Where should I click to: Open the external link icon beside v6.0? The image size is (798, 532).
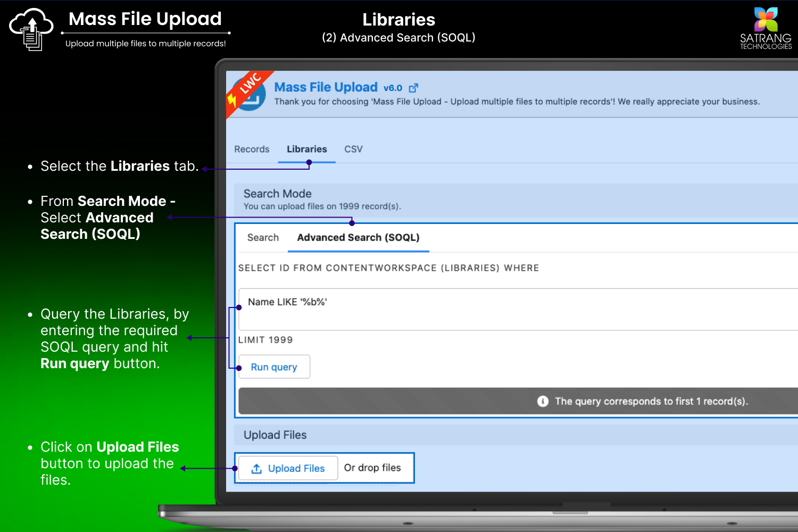[413, 88]
